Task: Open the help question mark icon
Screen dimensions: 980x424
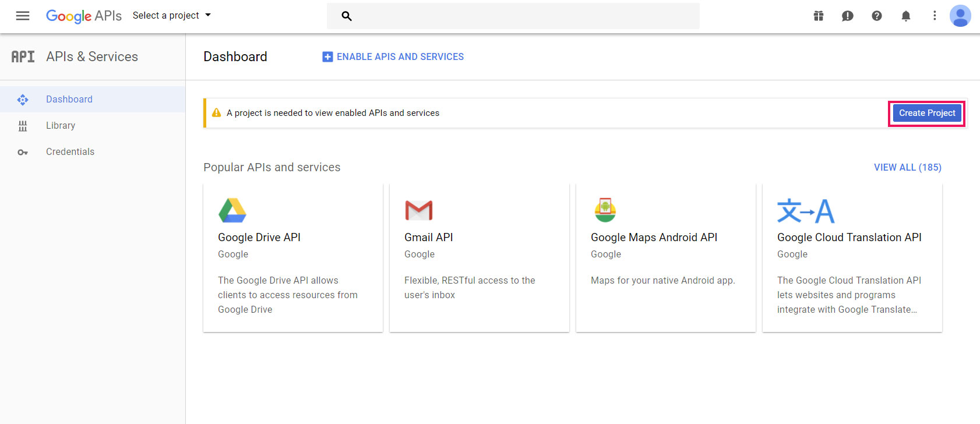Action: [877, 16]
